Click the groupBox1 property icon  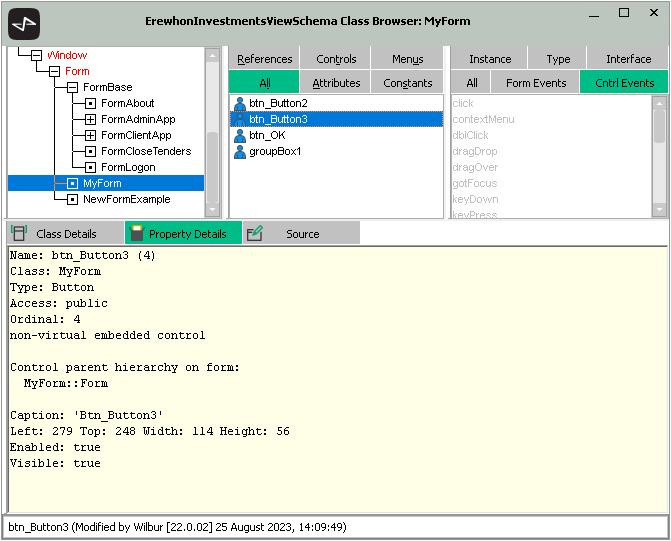click(x=240, y=151)
